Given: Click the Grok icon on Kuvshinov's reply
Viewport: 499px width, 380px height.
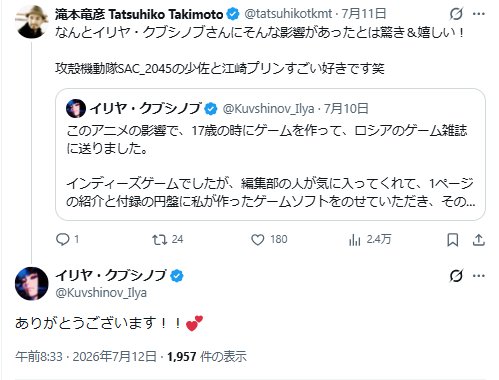Looking at the screenshot, I should coord(456,276).
